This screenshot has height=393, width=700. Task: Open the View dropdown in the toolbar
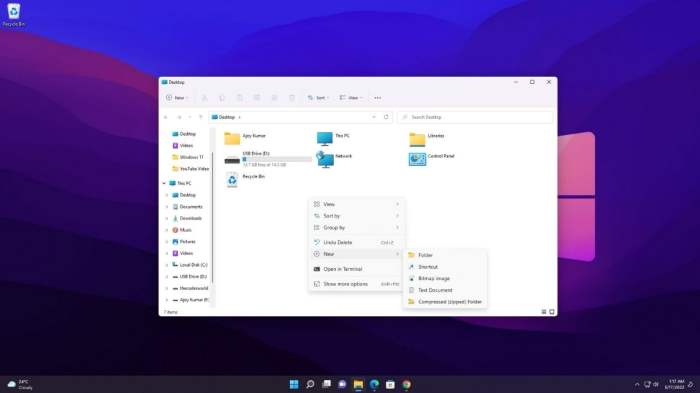coord(351,98)
